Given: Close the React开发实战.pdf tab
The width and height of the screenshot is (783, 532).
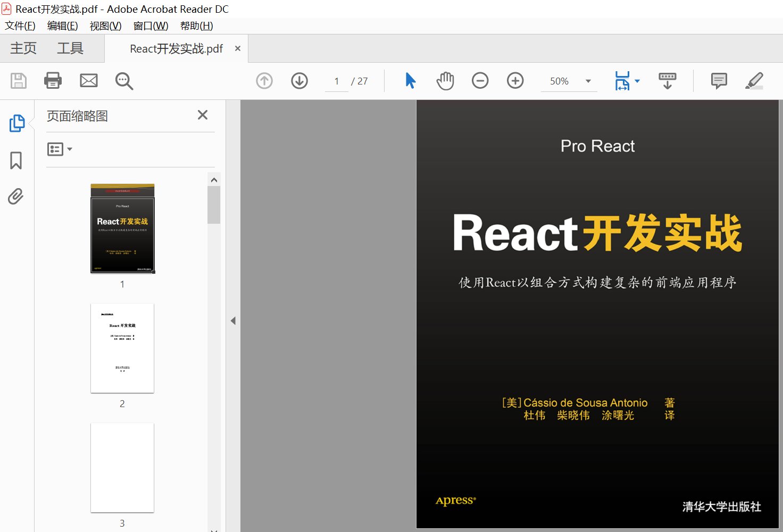Looking at the screenshot, I should (x=238, y=48).
